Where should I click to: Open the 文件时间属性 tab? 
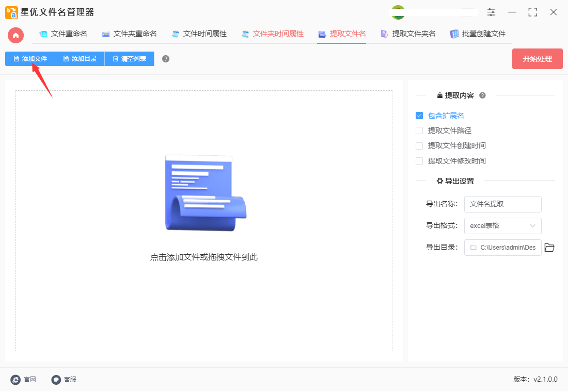[x=199, y=34]
